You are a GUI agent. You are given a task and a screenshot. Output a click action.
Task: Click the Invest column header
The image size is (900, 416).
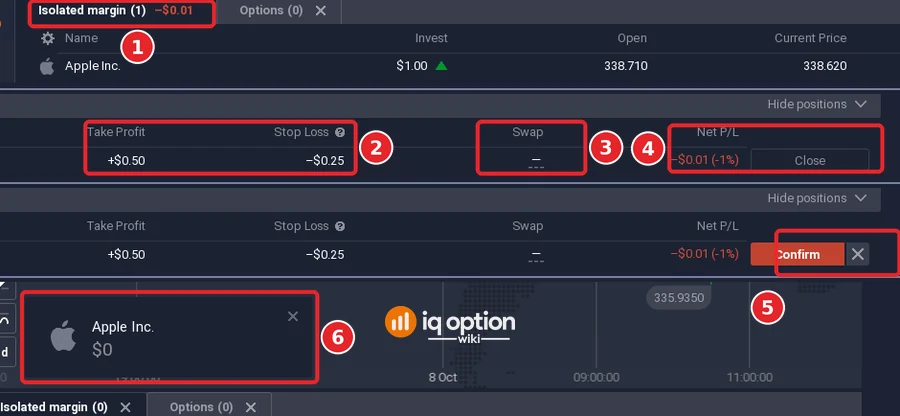pyautogui.click(x=431, y=38)
